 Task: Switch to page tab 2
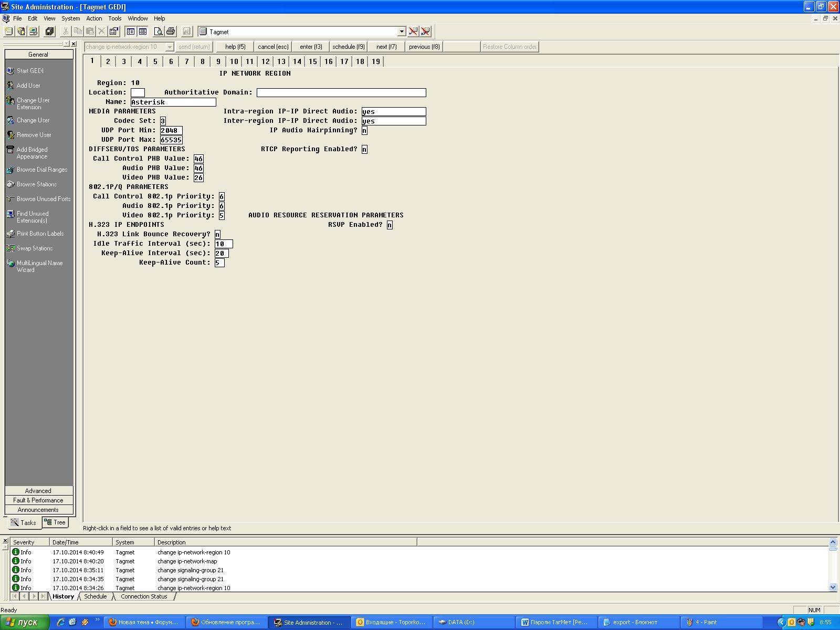(108, 61)
